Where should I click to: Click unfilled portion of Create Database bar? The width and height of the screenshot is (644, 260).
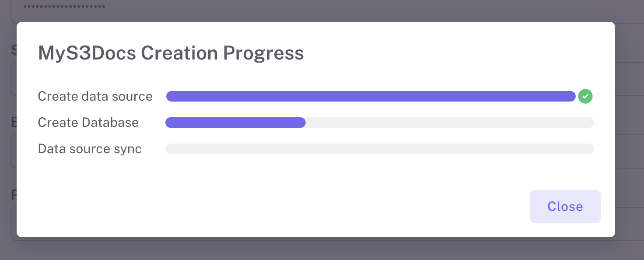pos(449,123)
